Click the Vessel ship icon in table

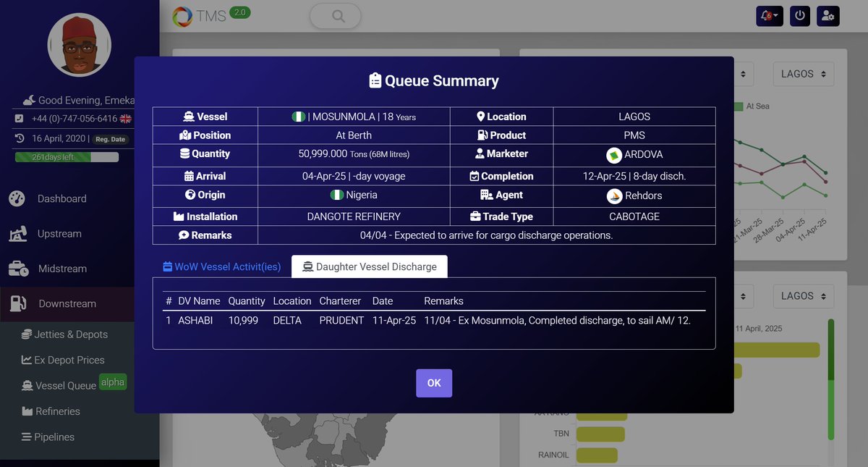[x=188, y=117]
